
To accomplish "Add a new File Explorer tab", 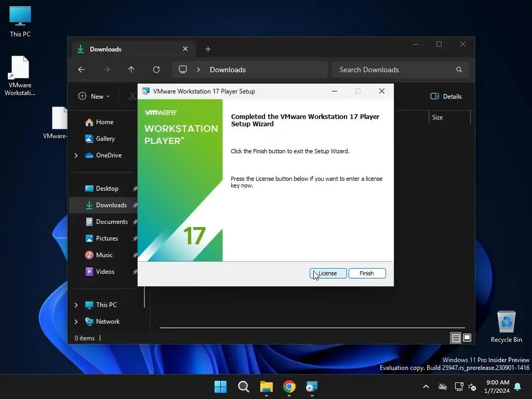I will [208, 49].
